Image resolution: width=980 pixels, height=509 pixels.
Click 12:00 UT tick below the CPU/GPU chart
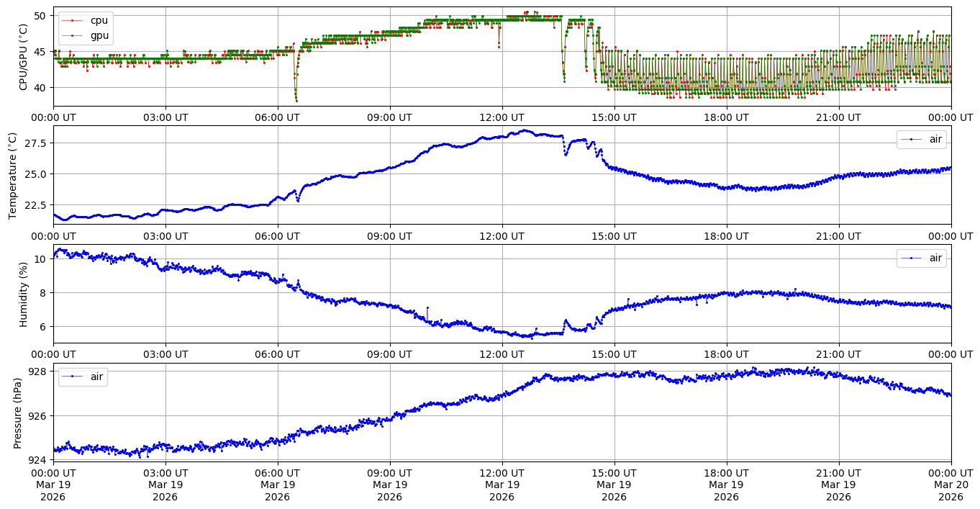coord(502,117)
